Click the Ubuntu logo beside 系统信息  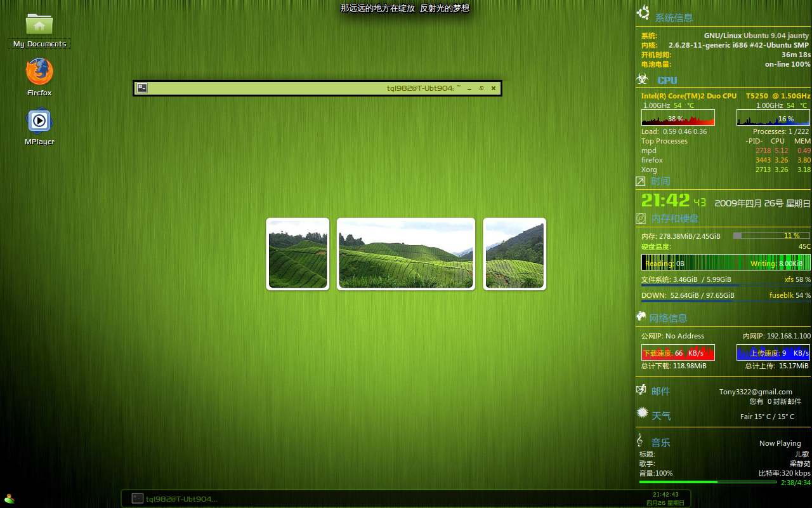(643, 12)
